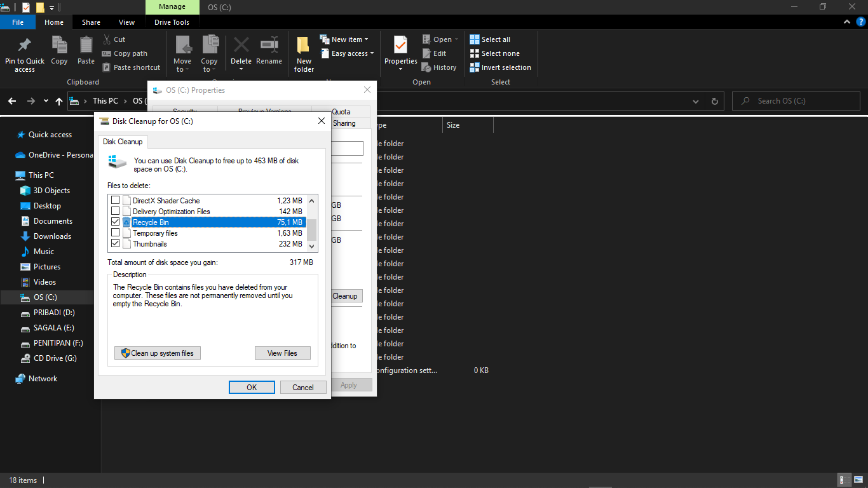Image resolution: width=868 pixels, height=488 pixels.
Task: Switch to details view in status bar
Action: tap(845, 480)
